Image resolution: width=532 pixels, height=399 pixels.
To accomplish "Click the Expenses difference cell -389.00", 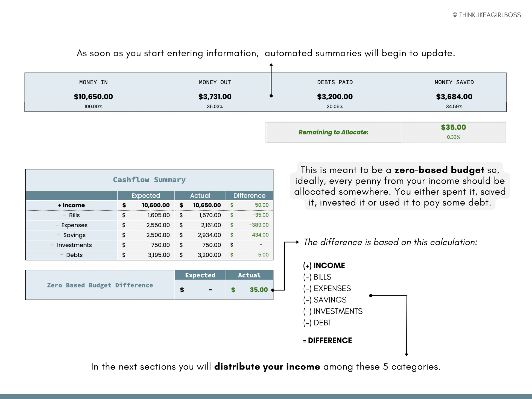I will point(259,225).
